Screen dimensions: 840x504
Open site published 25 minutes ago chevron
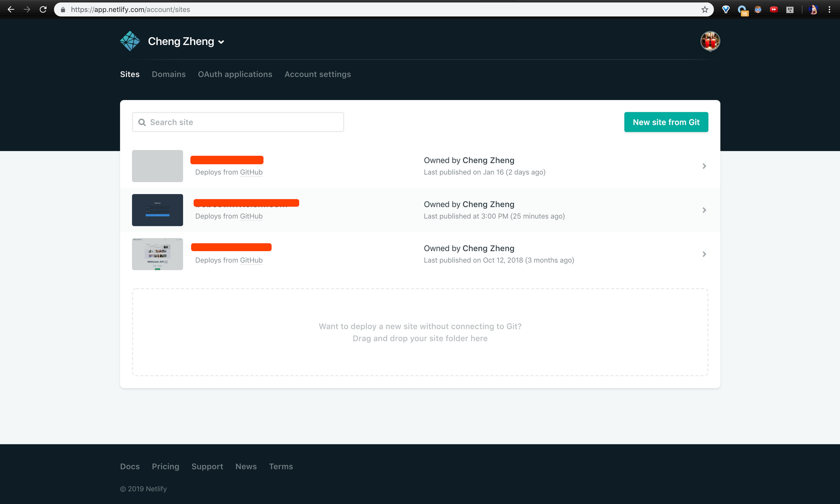pos(704,210)
